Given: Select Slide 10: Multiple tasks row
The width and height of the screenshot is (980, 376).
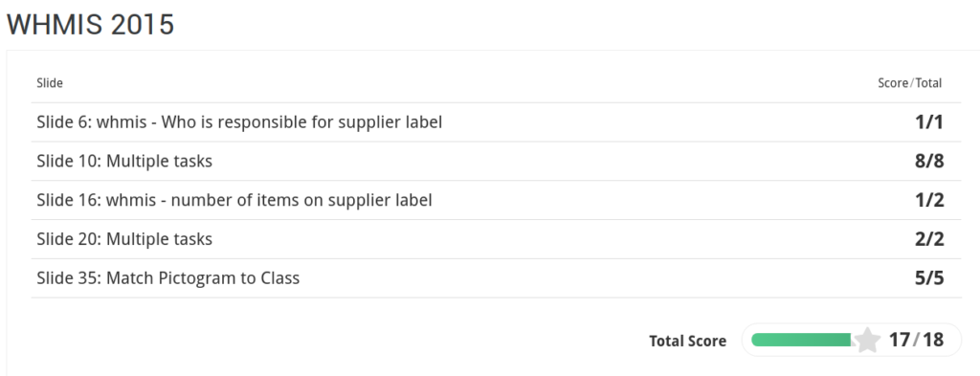Looking at the screenshot, I should point(497,161).
